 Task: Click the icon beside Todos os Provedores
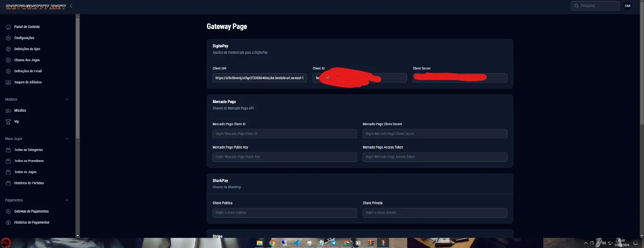pyautogui.click(x=8, y=161)
